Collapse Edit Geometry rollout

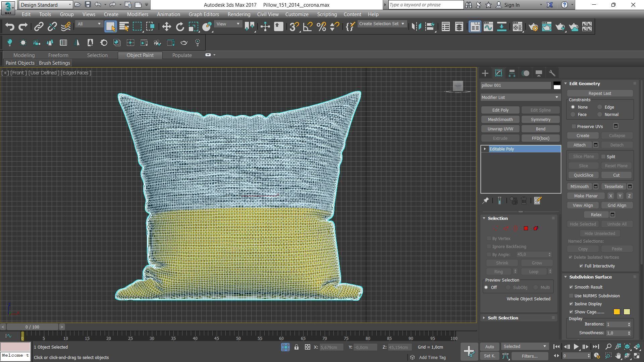(x=584, y=84)
